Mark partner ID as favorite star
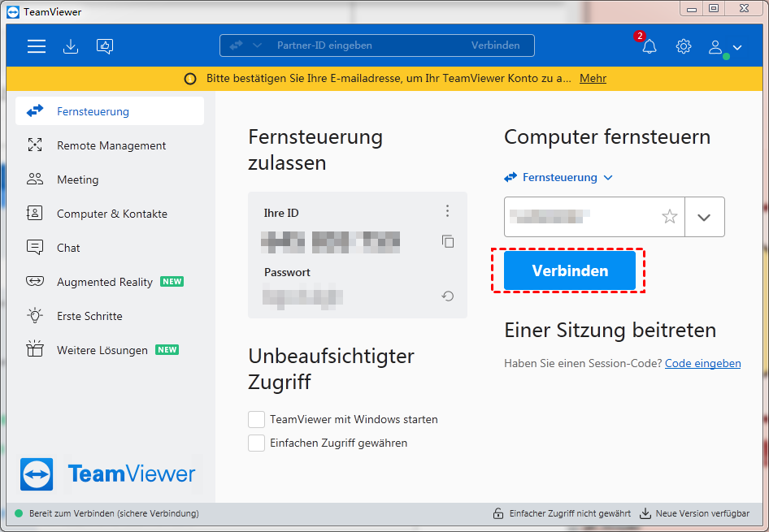This screenshot has width=769, height=532. pyautogui.click(x=669, y=217)
